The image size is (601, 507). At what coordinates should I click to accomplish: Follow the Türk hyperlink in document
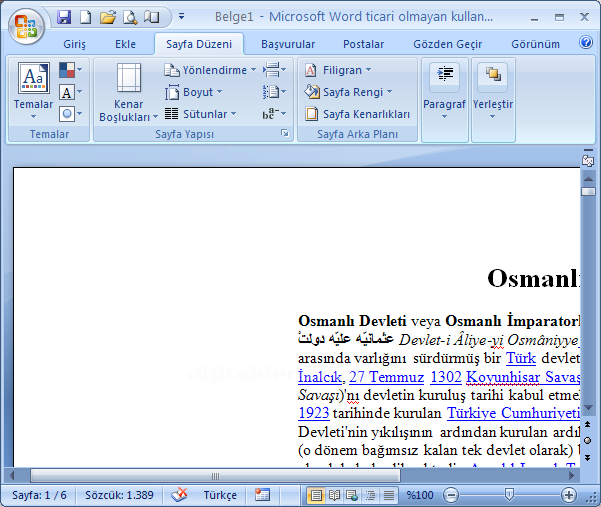pyautogui.click(x=521, y=358)
